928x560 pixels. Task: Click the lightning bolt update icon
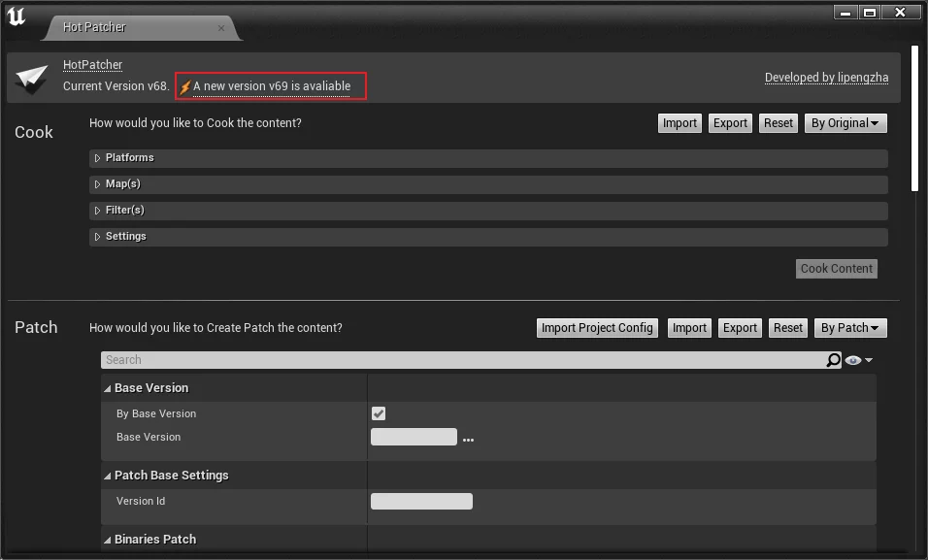pyautogui.click(x=184, y=87)
